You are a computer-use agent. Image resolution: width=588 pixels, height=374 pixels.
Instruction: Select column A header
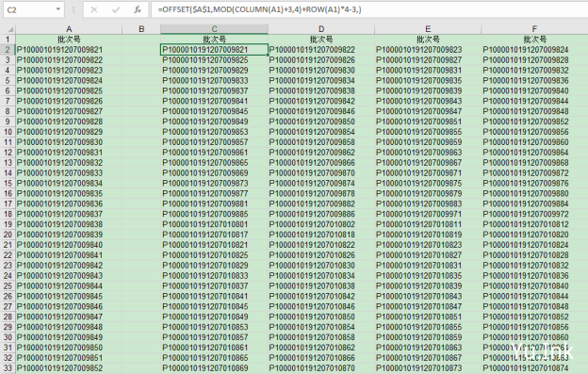tap(69, 29)
